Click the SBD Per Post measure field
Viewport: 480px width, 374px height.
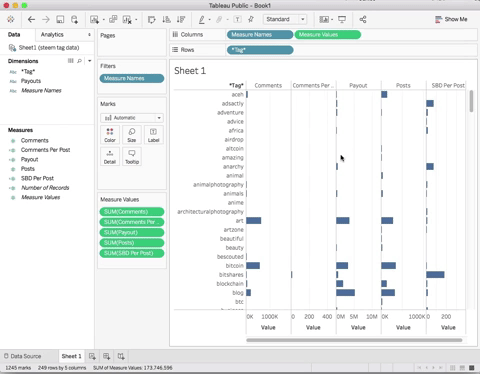tap(37, 178)
